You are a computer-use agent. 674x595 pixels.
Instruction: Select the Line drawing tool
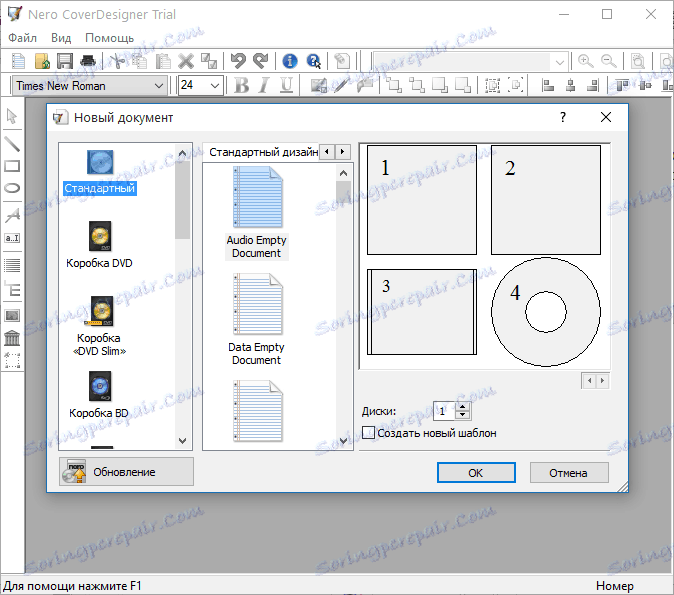pyautogui.click(x=12, y=144)
